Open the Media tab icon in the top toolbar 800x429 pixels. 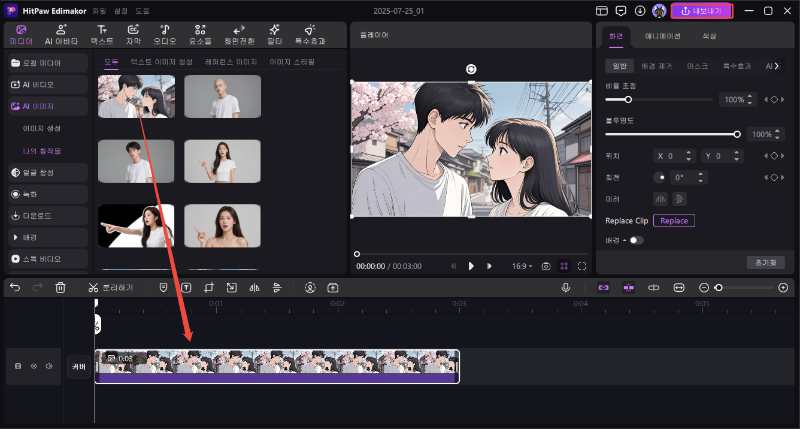(x=21, y=35)
